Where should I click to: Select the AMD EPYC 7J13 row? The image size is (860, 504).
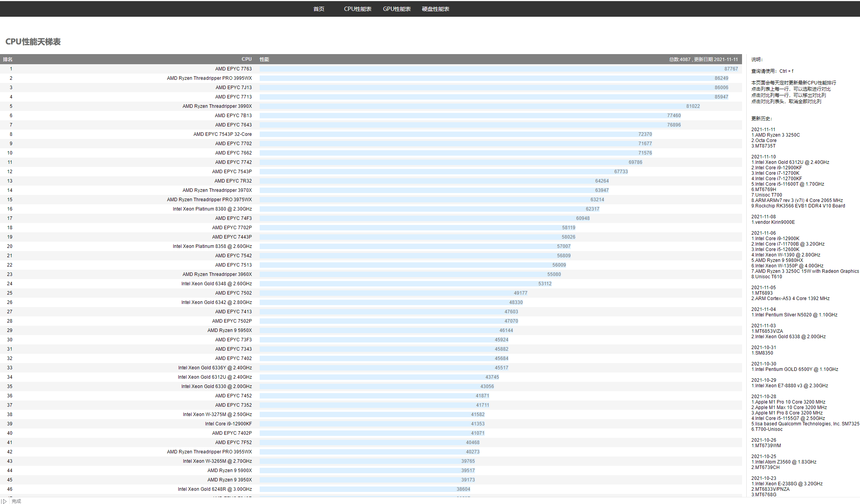(x=371, y=88)
